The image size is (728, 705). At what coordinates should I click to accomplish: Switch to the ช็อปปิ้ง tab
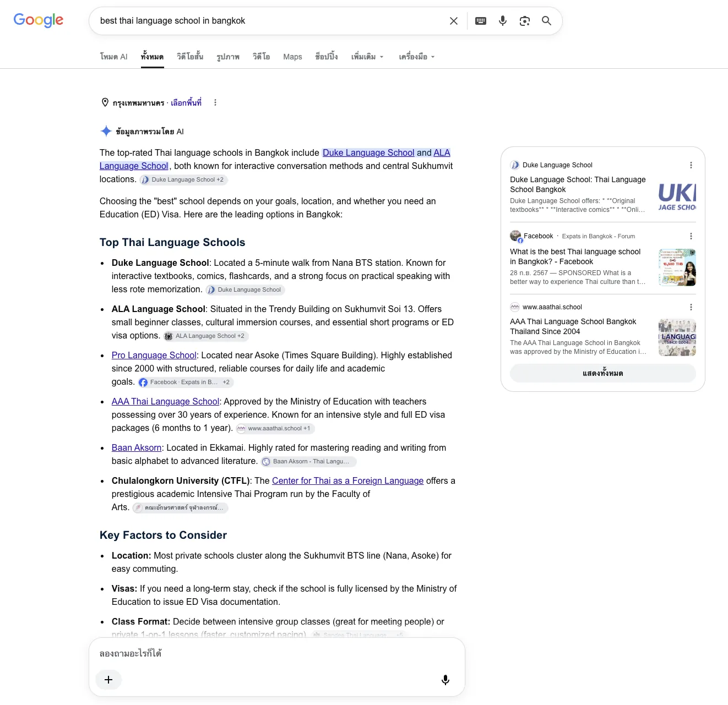327,57
